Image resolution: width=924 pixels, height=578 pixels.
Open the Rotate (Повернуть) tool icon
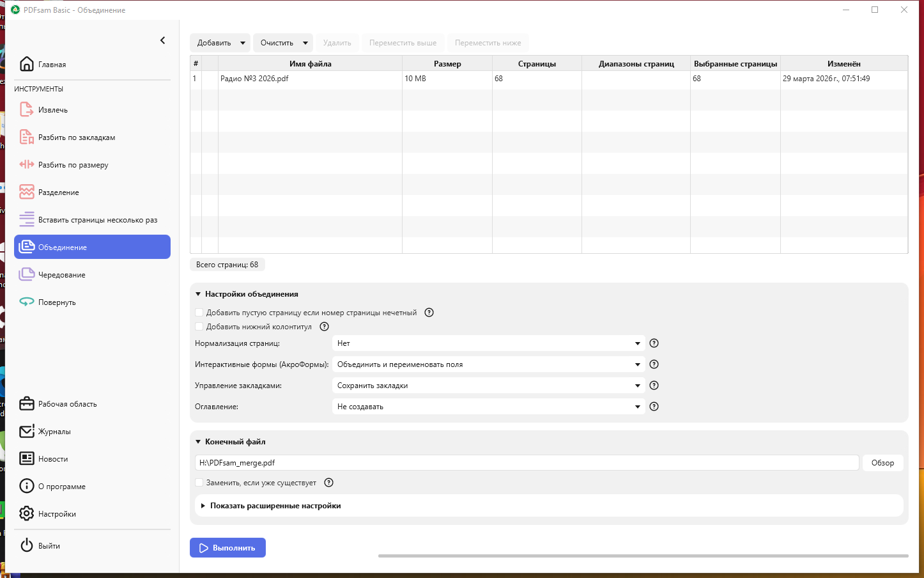click(x=26, y=302)
